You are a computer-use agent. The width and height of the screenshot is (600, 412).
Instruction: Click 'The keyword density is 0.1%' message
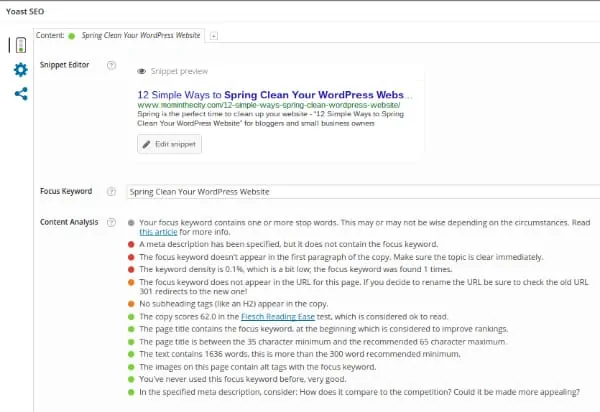[295, 269]
